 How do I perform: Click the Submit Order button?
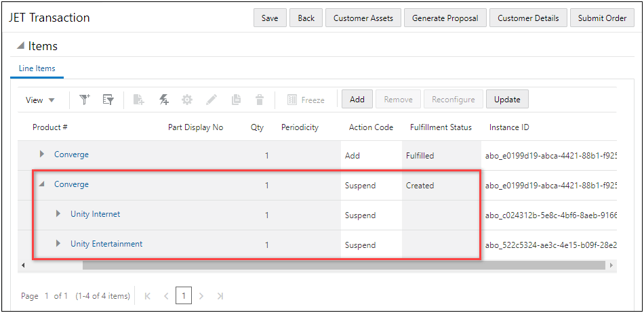pos(602,18)
